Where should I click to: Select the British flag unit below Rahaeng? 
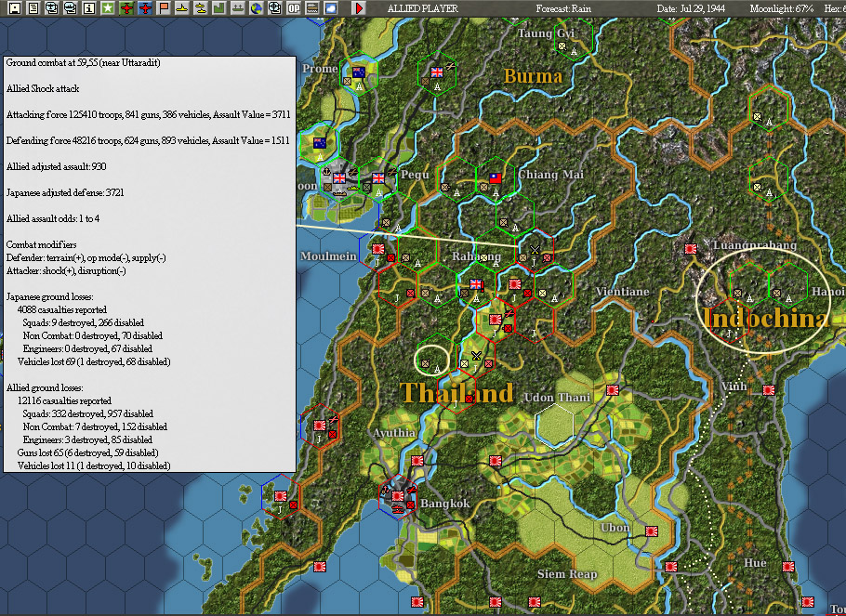pyautogui.click(x=476, y=284)
